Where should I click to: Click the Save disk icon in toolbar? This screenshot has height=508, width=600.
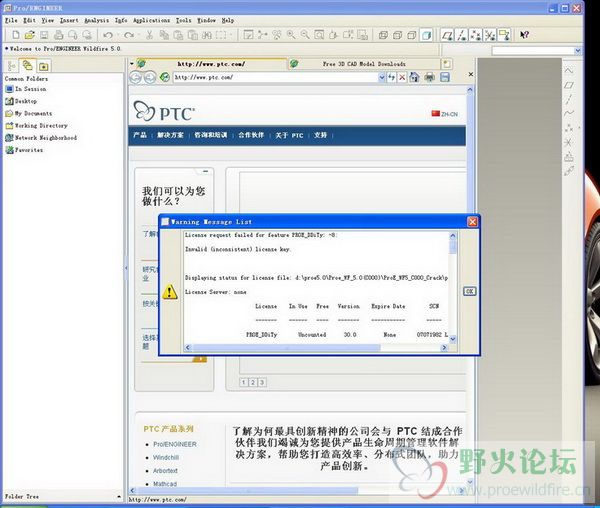pos(44,35)
